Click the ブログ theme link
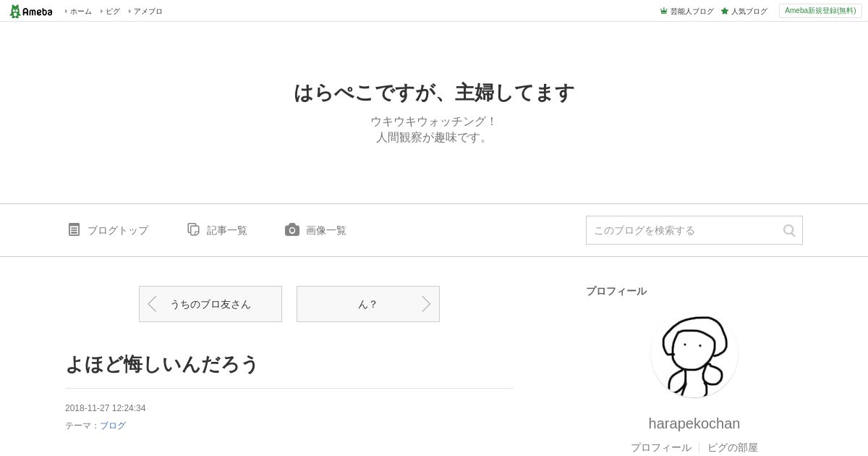This screenshot has height=456, width=868. [113, 426]
